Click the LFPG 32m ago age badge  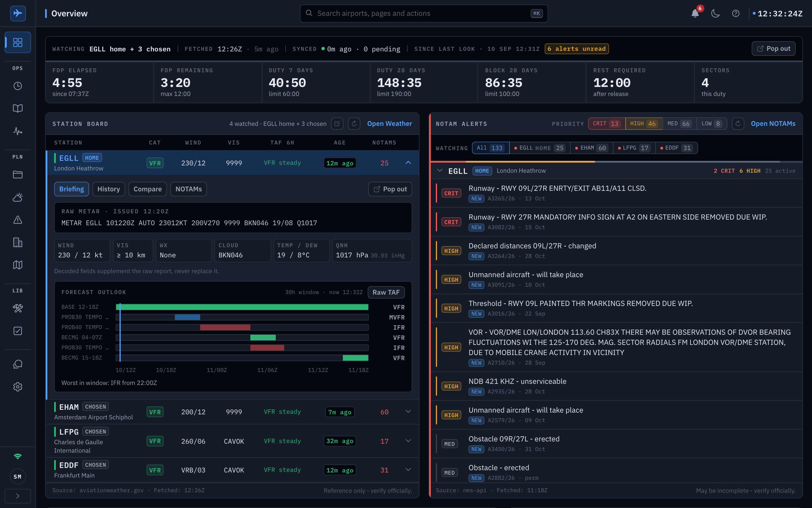click(339, 441)
